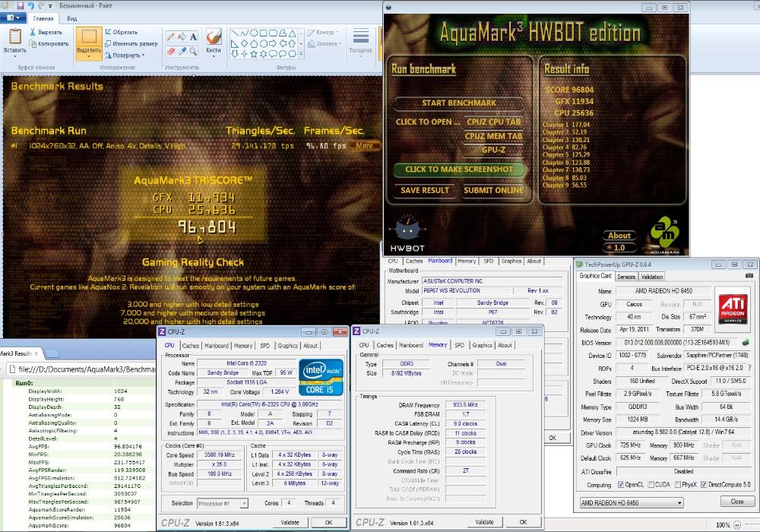The width and height of the screenshot is (760, 532).
Task: Click the browser address bar with file:///D:/Documents
Action: click(81, 369)
